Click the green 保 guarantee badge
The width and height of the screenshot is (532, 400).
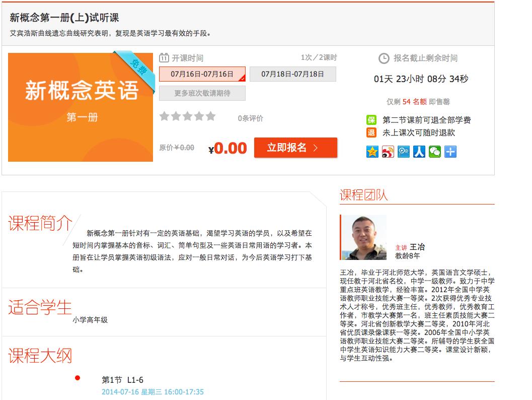tap(371, 120)
